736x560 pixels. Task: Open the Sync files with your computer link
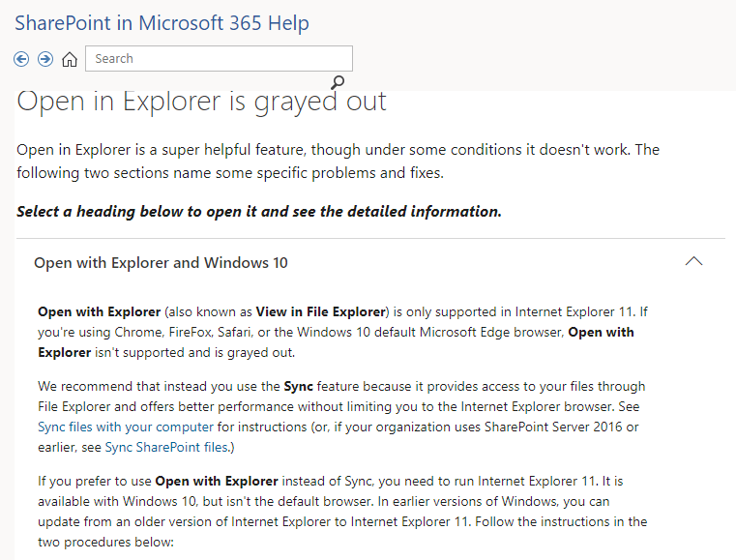126,427
